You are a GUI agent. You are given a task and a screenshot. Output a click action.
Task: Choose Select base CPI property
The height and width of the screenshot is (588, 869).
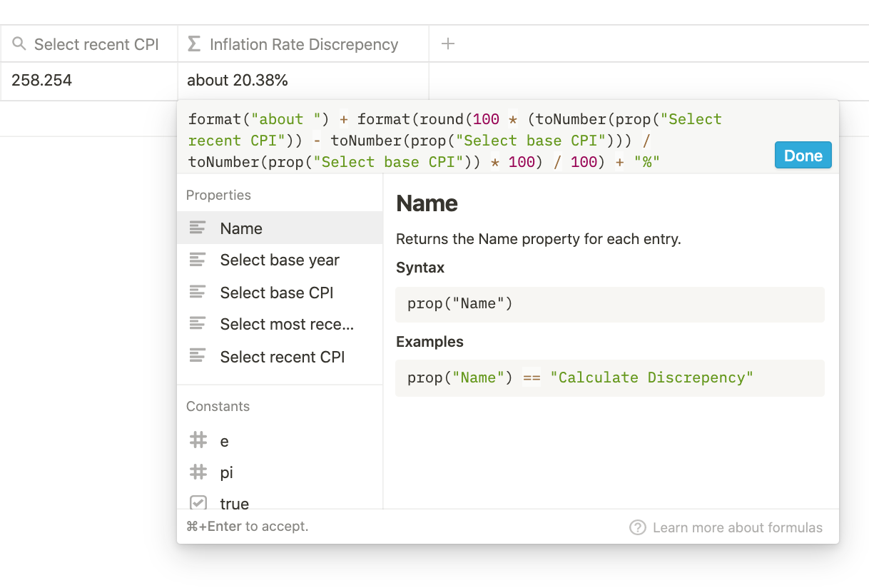(x=276, y=293)
